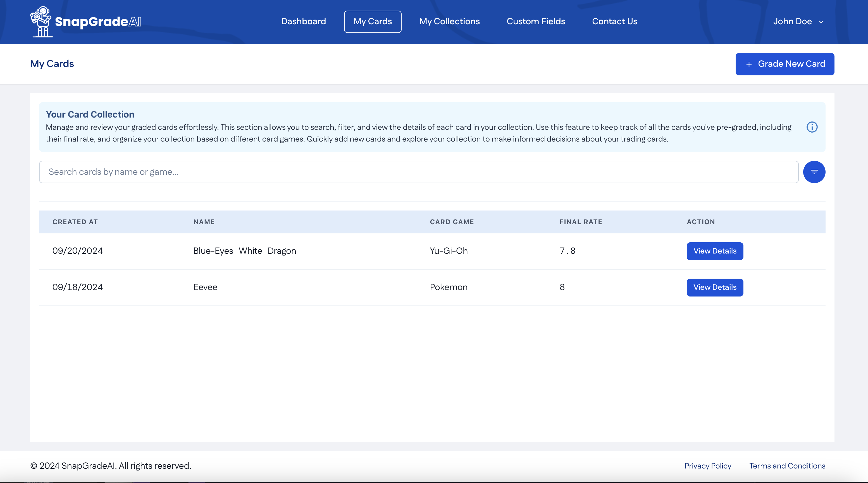Image resolution: width=868 pixels, height=483 pixels.
Task: Expand the John Doe account chevron
Action: click(821, 22)
